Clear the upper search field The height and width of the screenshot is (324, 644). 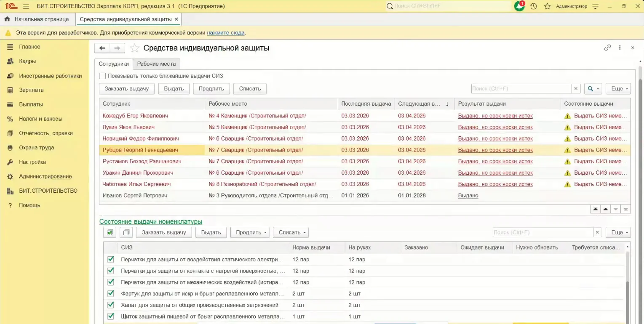click(576, 89)
